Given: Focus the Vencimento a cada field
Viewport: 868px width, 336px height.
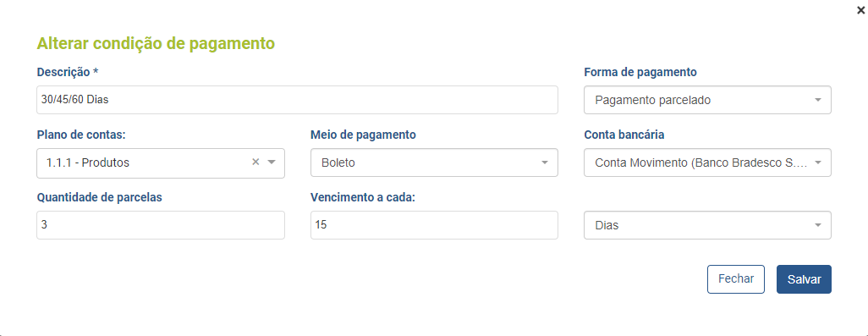Looking at the screenshot, I should coord(434,225).
